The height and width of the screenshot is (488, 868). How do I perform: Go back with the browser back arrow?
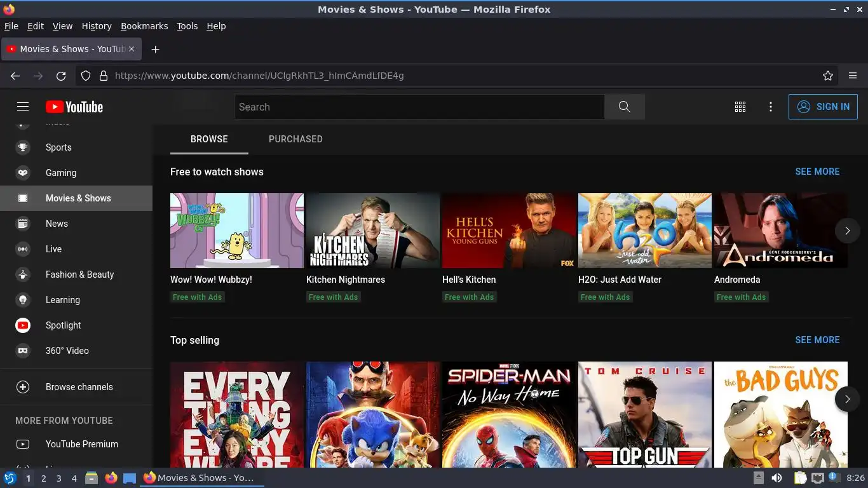pos(15,76)
